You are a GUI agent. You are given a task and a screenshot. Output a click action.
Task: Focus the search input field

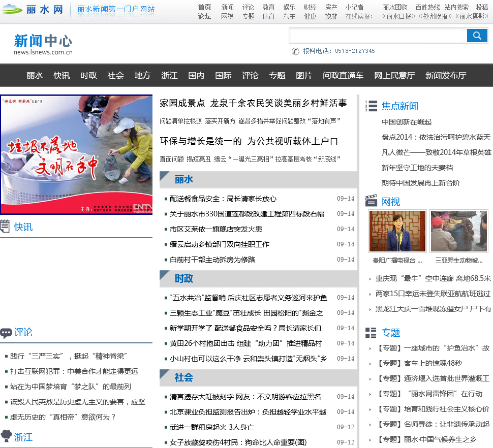(378, 36)
